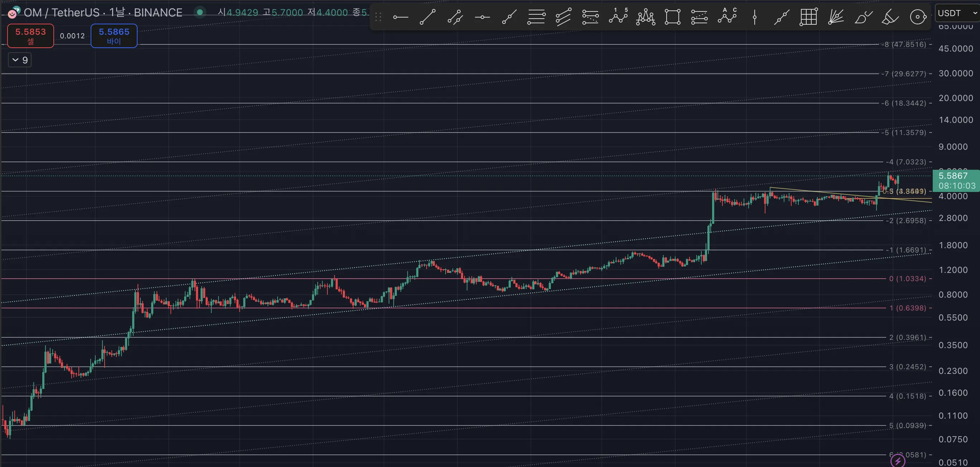Click the 45.0000 price scale value

click(956, 49)
